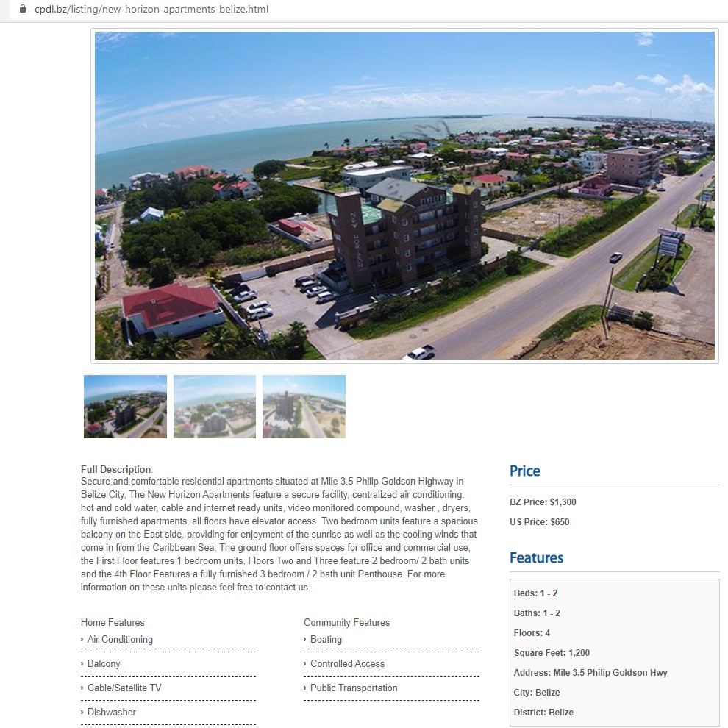Open the second faded aerial thumbnail
Viewport: 728px width, 728px height.
click(x=215, y=406)
